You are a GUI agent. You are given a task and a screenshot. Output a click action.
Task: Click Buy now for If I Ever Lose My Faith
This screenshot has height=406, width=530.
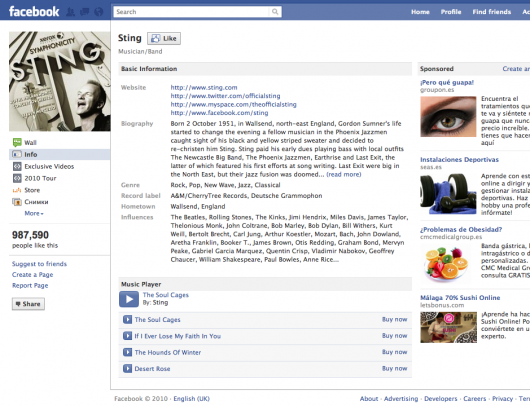click(x=394, y=336)
